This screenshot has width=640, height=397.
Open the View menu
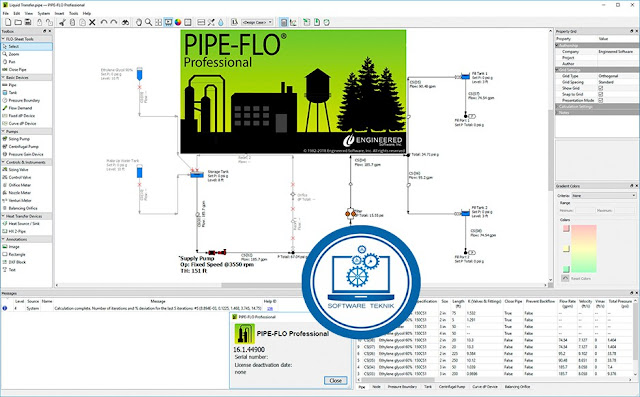coord(29,13)
